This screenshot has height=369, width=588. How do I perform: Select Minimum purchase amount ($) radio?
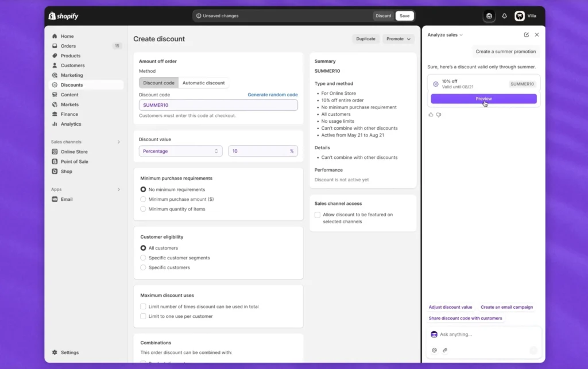point(143,199)
